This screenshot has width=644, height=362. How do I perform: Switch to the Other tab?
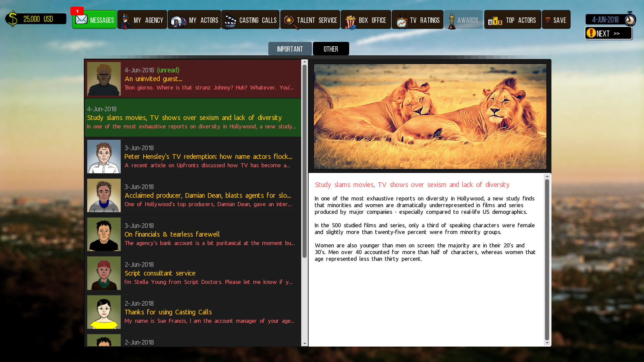tap(331, 49)
